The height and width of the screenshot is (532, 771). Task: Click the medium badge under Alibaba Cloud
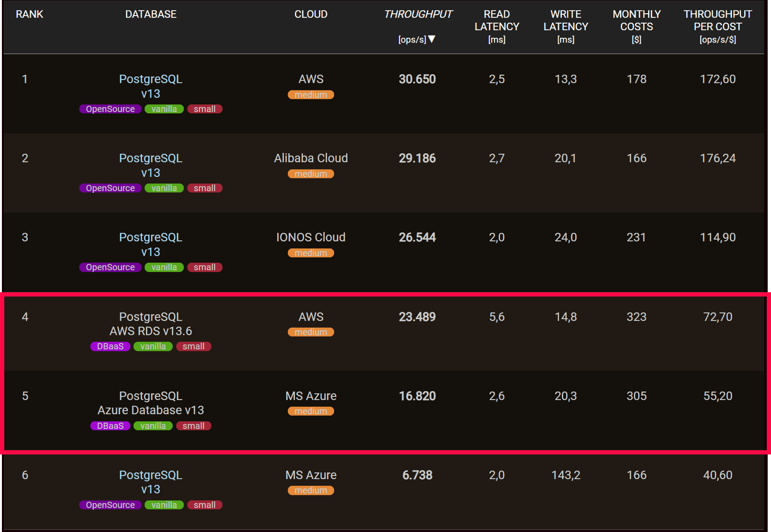(x=310, y=174)
